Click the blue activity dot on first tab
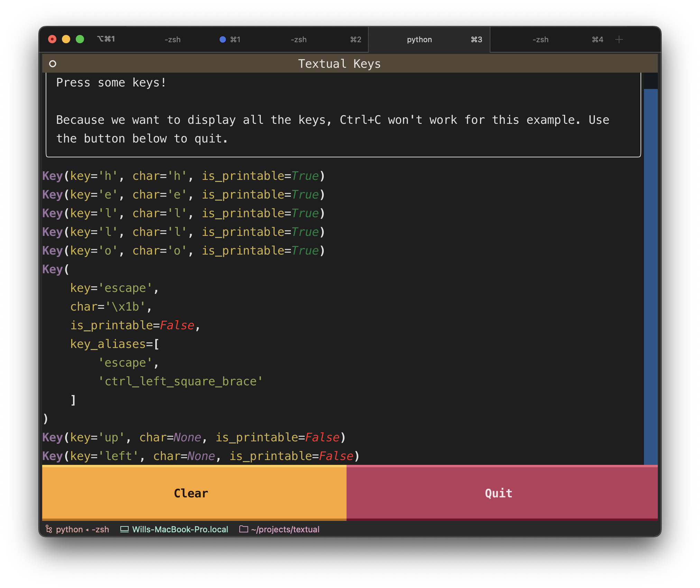Screen dimensions: 700x588 [x=223, y=39]
